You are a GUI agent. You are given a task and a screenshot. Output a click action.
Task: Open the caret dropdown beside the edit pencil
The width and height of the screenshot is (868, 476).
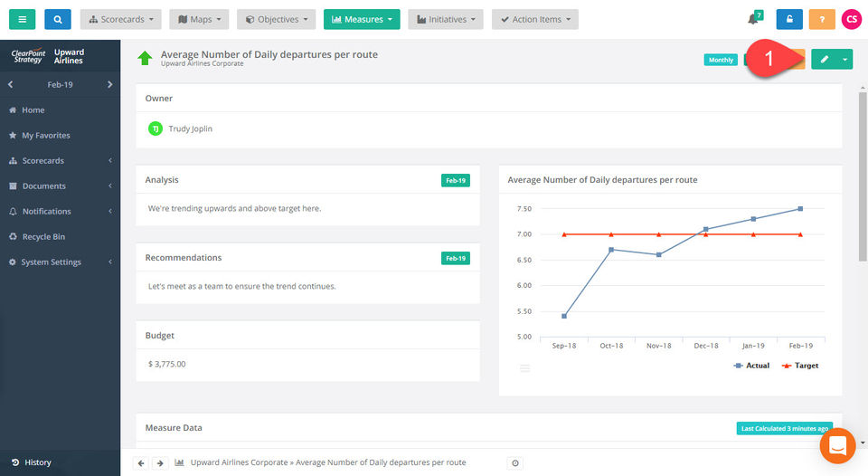click(844, 60)
